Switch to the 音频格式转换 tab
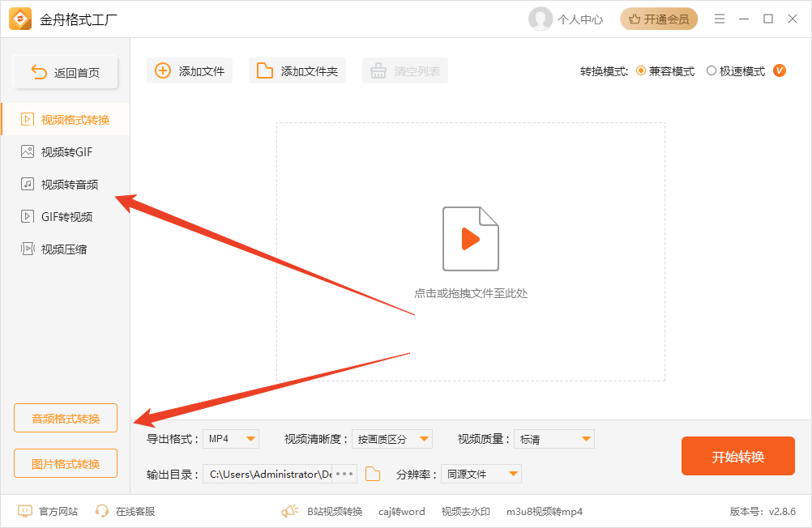This screenshot has height=528, width=812. 65,418
